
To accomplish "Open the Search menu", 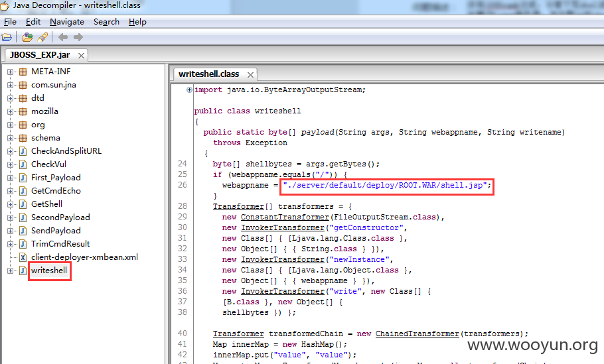I will tap(106, 22).
